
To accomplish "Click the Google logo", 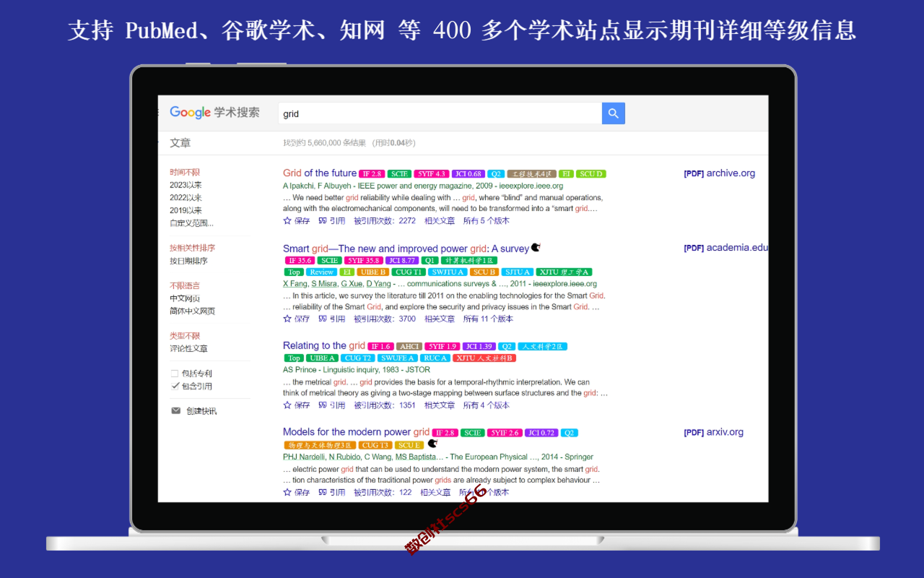I will tap(191, 113).
